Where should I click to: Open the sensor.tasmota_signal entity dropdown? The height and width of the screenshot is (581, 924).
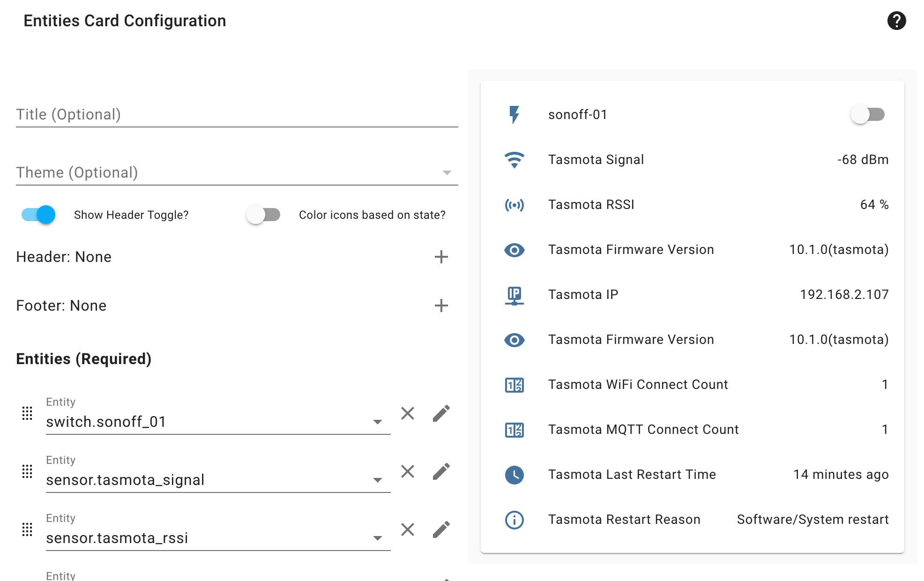(x=377, y=480)
